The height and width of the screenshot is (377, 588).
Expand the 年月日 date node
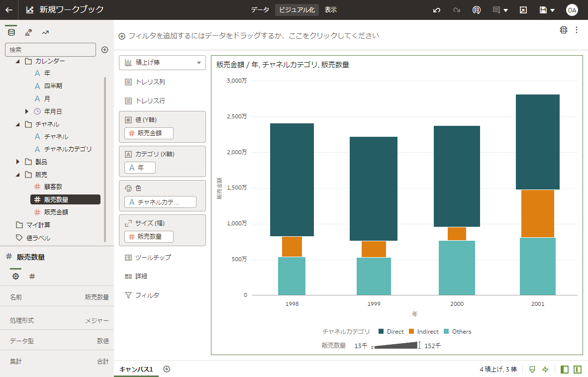27,111
